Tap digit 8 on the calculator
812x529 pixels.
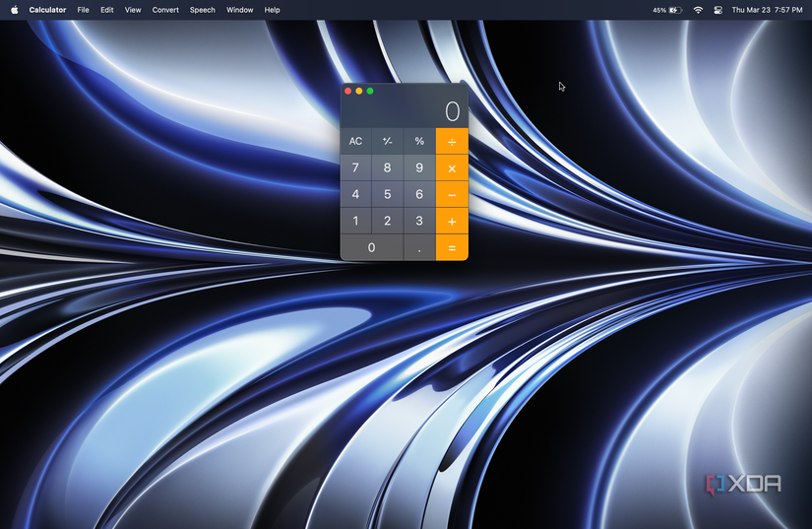388,167
